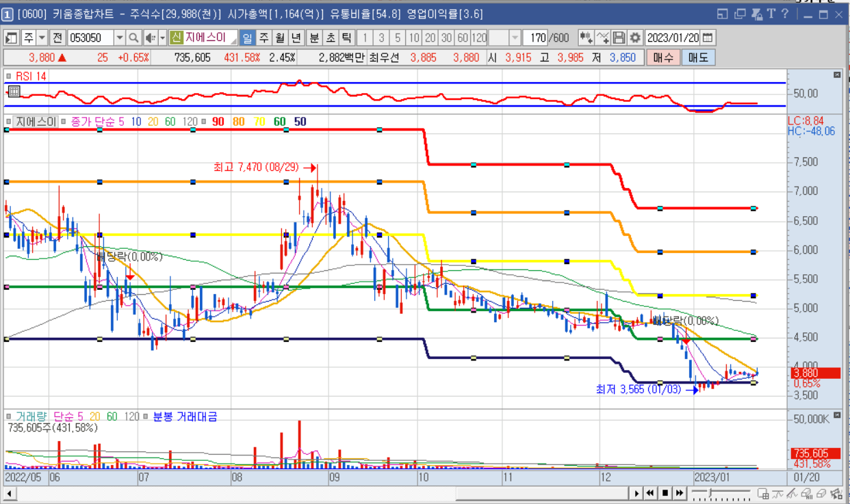Click the chart layout icon at toolbar start
The image size is (850, 504).
[12, 38]
